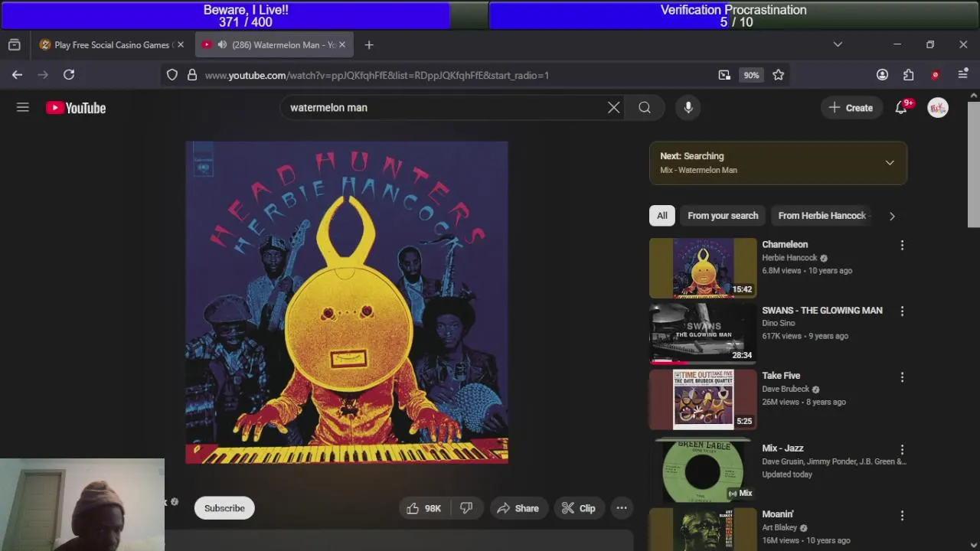Open SWANS The Glowing Man thumbnail
The image size is (980, 551).
[x=703, y=334]
